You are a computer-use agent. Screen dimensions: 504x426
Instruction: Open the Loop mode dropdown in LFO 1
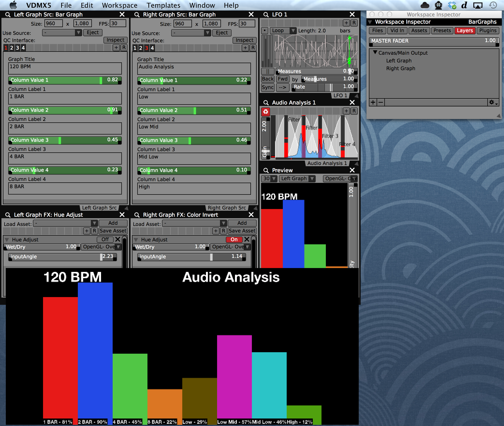tap(283, 31)
